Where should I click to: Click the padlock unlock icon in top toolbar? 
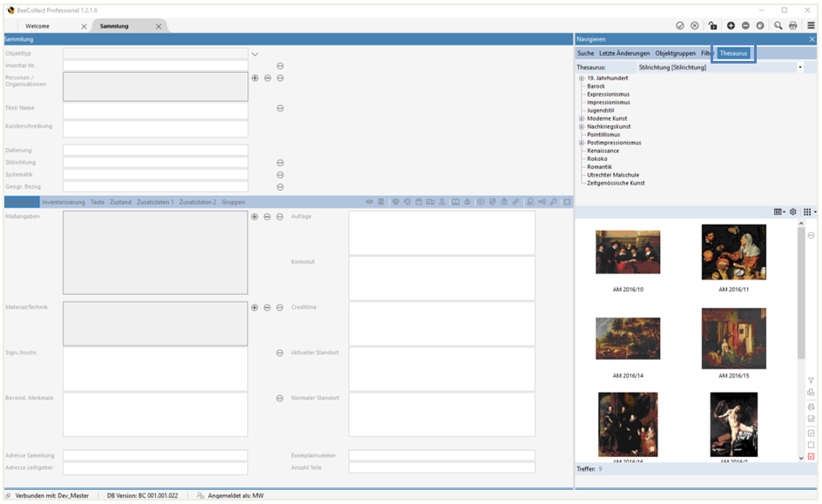coord(713,26)
